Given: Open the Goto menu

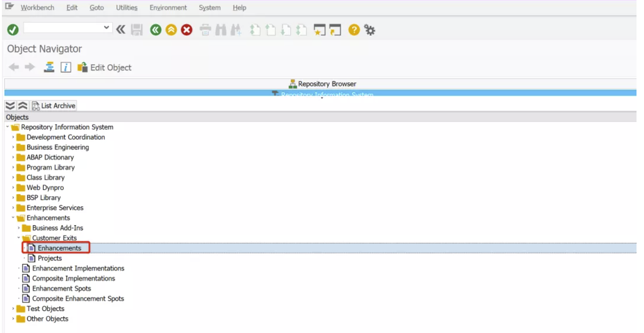Looking at the screenshot, I should point(97,7).
